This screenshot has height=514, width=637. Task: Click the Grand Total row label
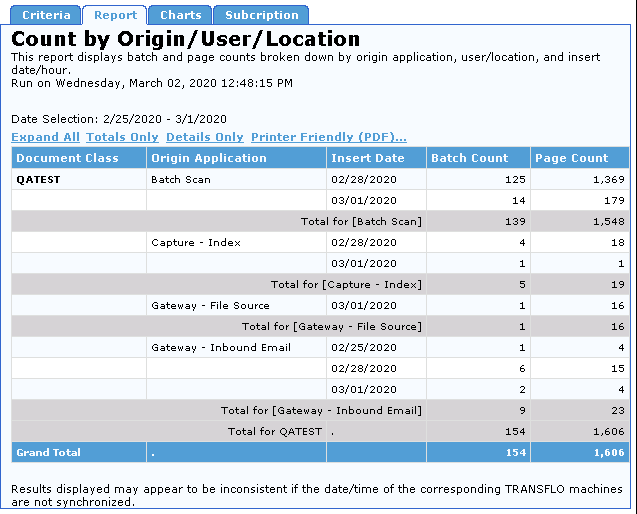48,453
